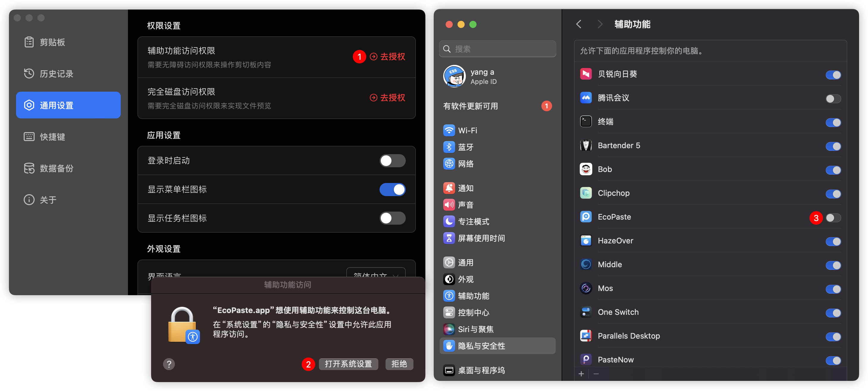
Task: Go back with the left chevron
Action: [x=579, y=24]
